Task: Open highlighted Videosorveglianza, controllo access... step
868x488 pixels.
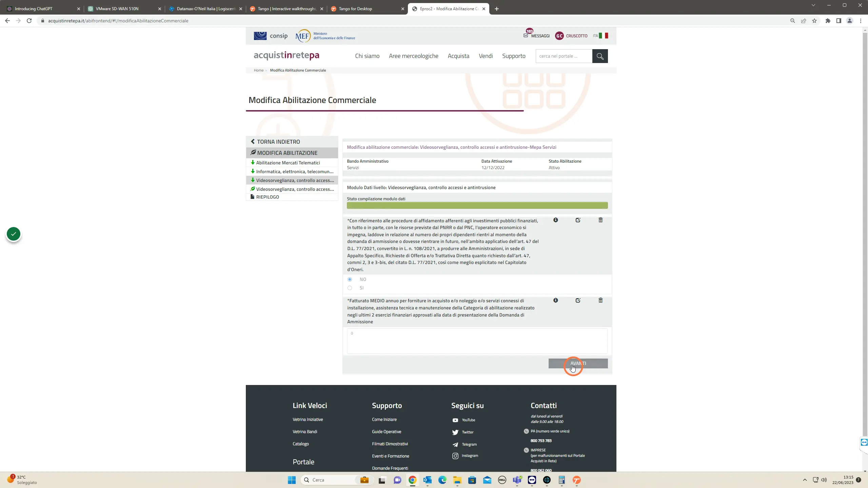Action: point(292,180)
